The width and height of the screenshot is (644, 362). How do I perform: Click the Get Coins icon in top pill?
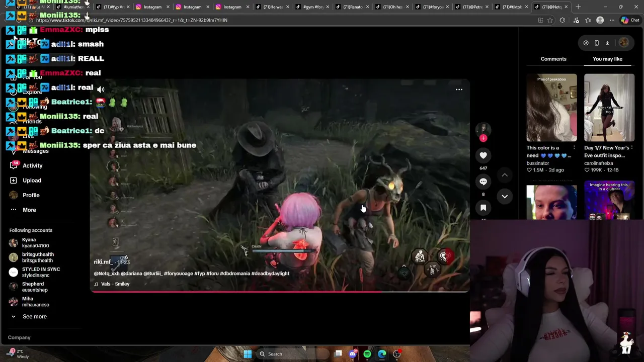point(586,43)
